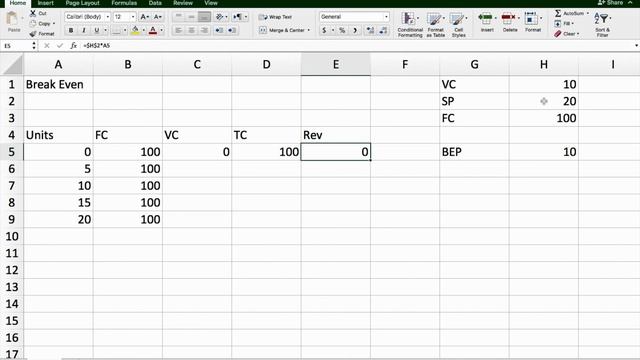The width and height of the screenshot is (640, 360).
Task: Click the Paste clipboard icon
Action: (x=13, y=19)
